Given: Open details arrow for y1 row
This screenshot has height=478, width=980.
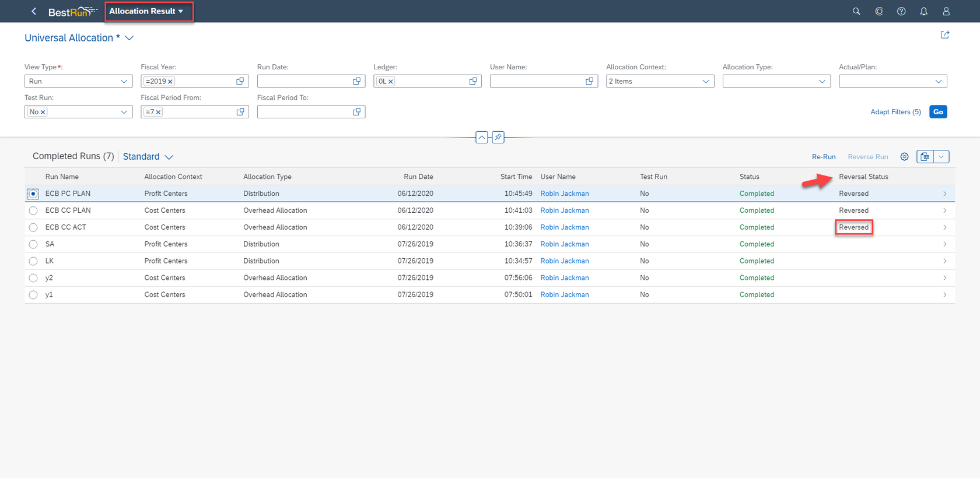Looking at the screenshot, I should tap(945, 295).
